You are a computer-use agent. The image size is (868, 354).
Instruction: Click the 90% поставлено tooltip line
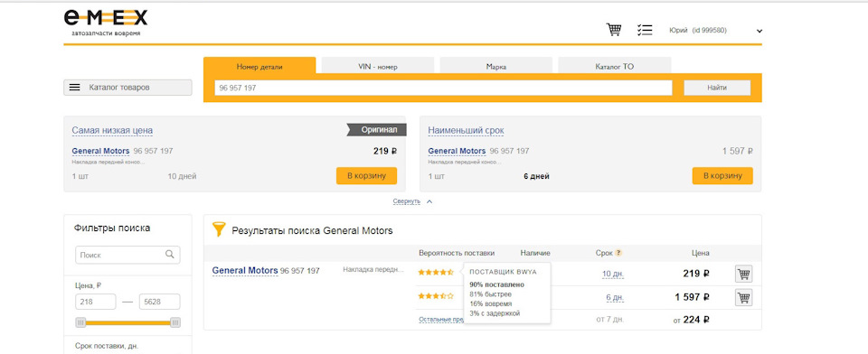(496, 284)
